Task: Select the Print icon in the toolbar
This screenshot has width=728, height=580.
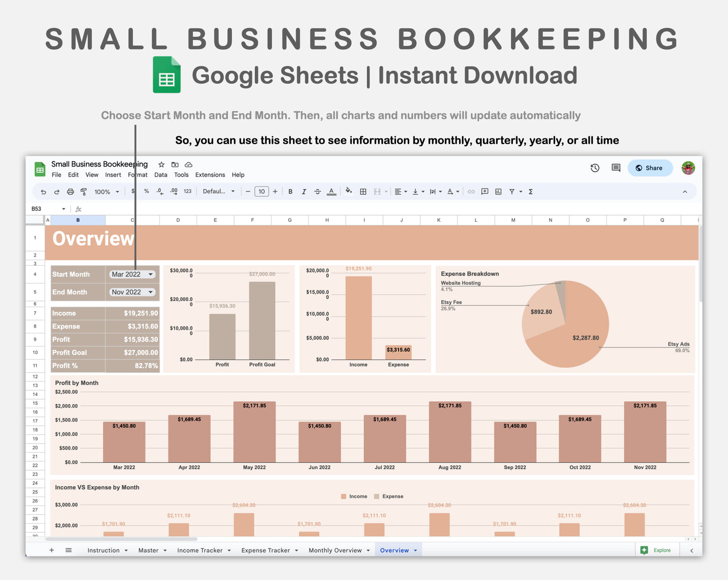Action: [x=70, y=191]
